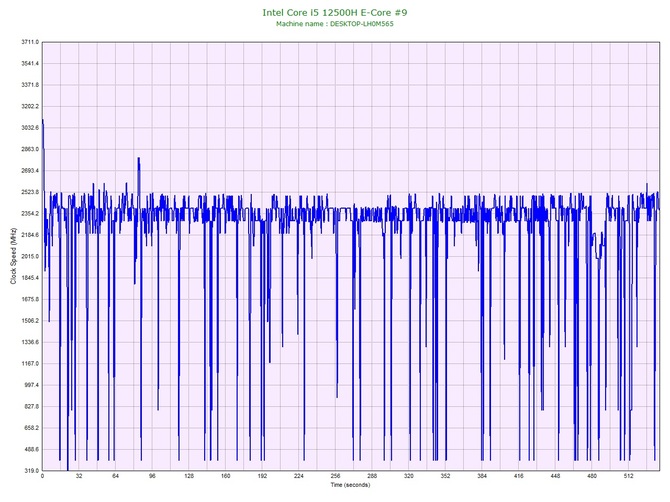
Task: Click the 352 tick on time axis
Action: click(446, 476)
